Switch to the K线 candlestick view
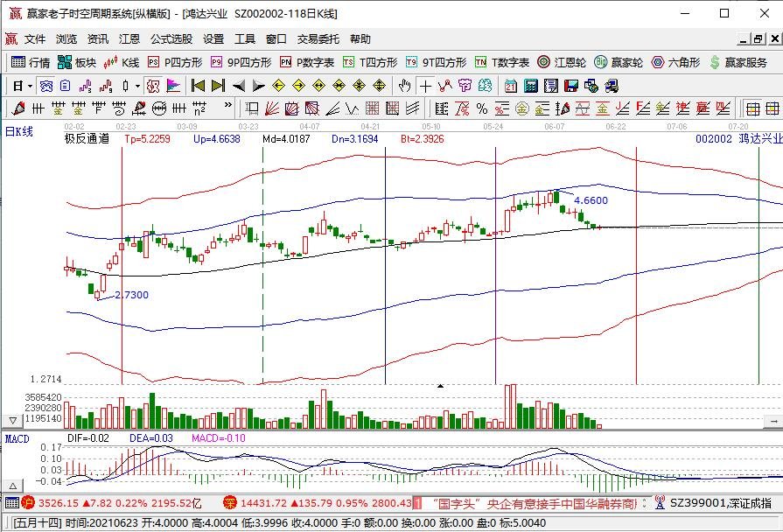783x532 pixels. (122, 62)
